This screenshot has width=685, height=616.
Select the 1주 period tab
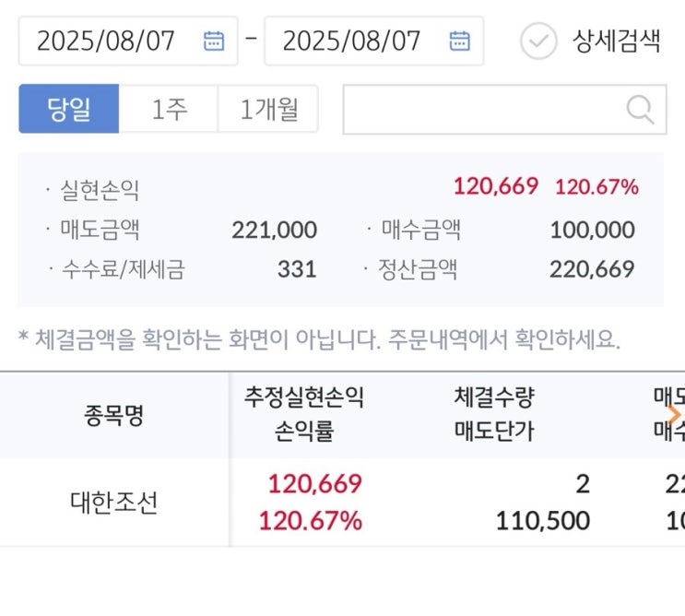point(169,110)
